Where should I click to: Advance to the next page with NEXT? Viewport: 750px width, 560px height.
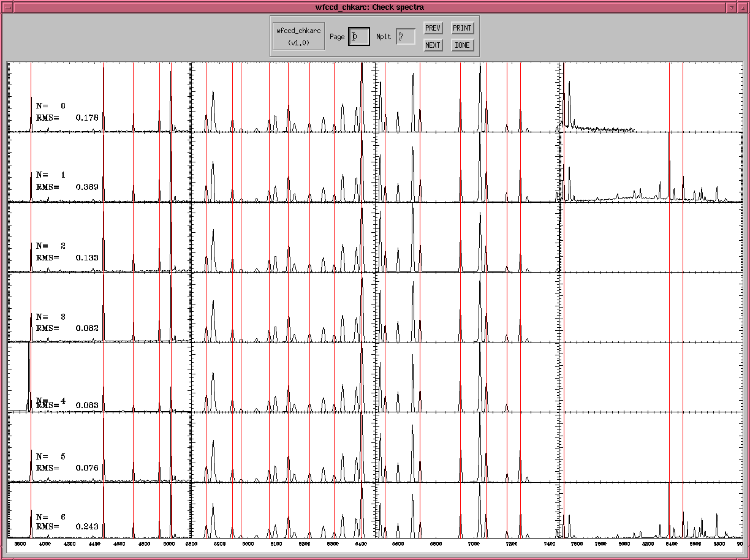click(433, 45)
